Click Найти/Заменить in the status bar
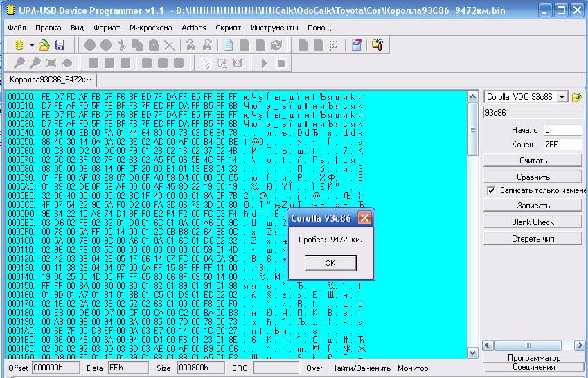588x378 pixels. 361,368
